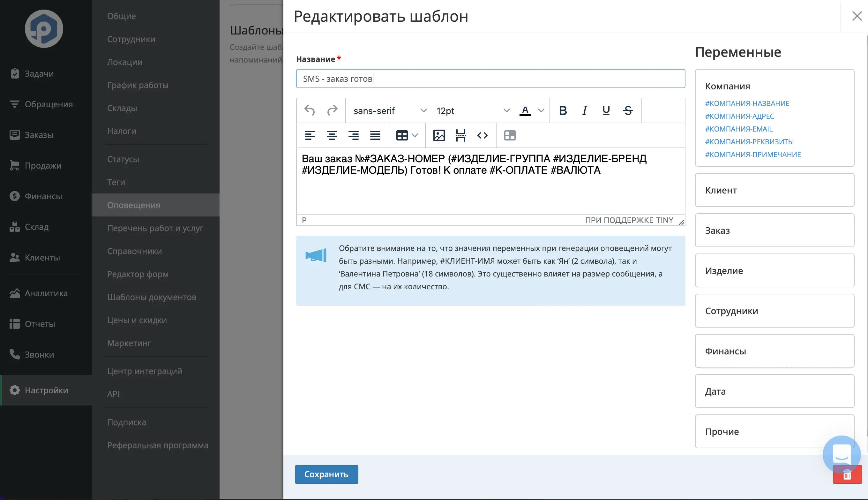This screenshot has height=500, width=868.
Task: Open Общие settings section
Action: pyautogui.click(x=156, y=16)
